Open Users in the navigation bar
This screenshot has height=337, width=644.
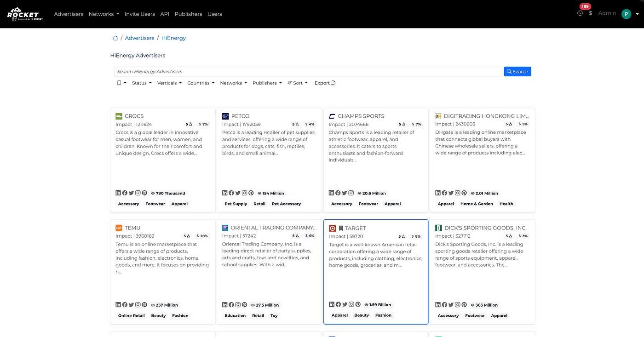tap(215, 14)
